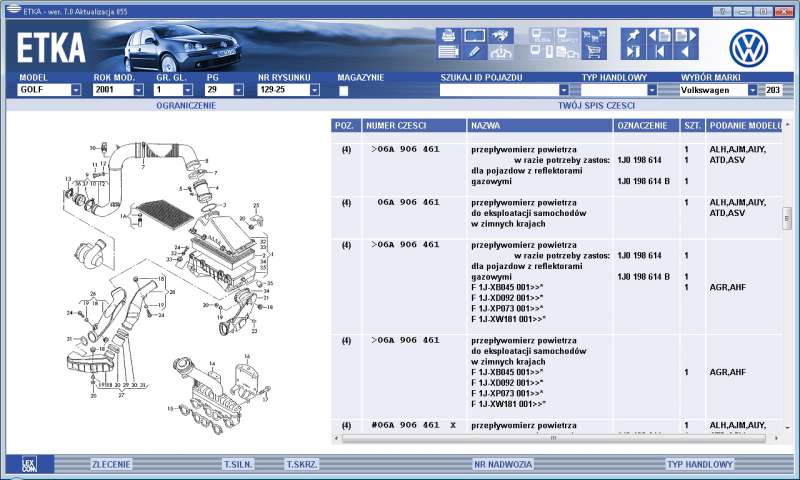Click the network distribution arrows icon
Screen dimensions: 800x480
(500, 52)
